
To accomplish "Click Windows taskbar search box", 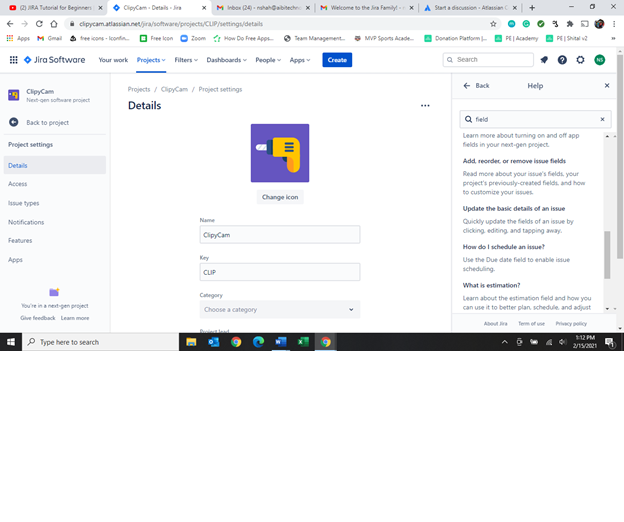I will pyautogui.click(x=101, y=342).
